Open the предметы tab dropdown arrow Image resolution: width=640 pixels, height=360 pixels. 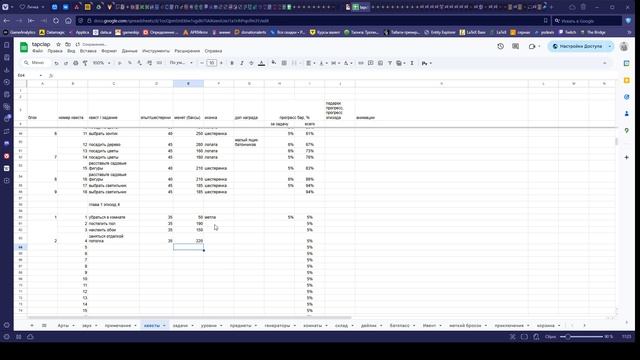tap(256, 326)
